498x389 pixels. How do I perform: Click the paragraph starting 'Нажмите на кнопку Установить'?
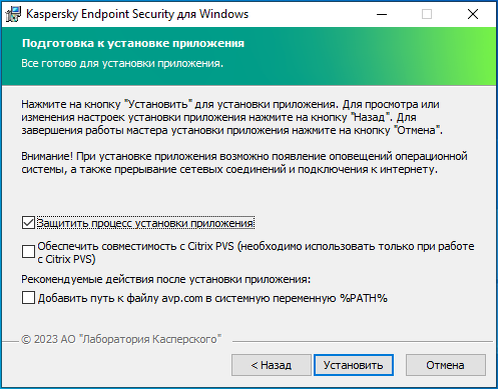[232, 117]
